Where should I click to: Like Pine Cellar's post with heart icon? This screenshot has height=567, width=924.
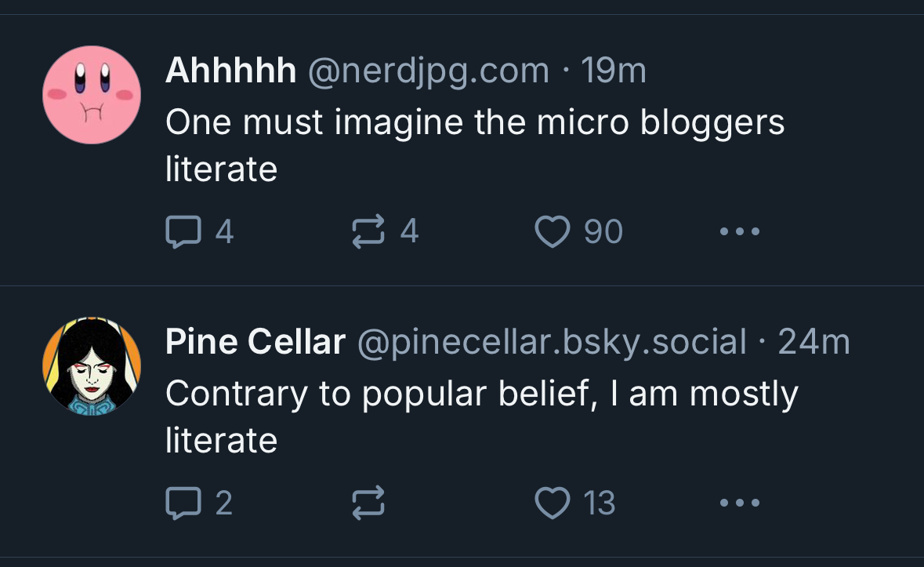(552, 503)
